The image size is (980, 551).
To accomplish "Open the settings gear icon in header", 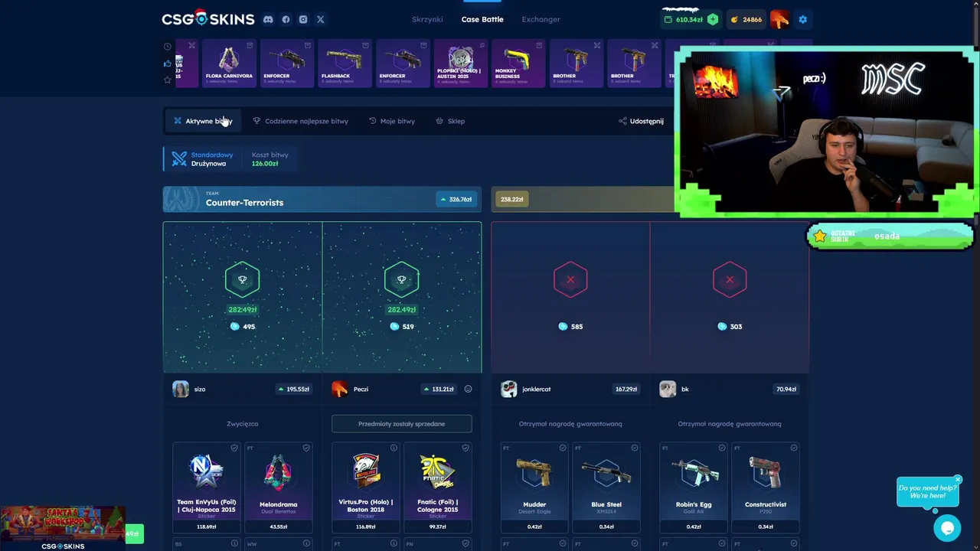I will tap(802, 19).
